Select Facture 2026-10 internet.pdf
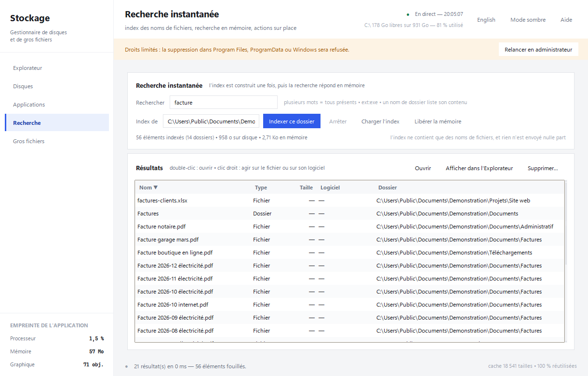 point(349,305)
